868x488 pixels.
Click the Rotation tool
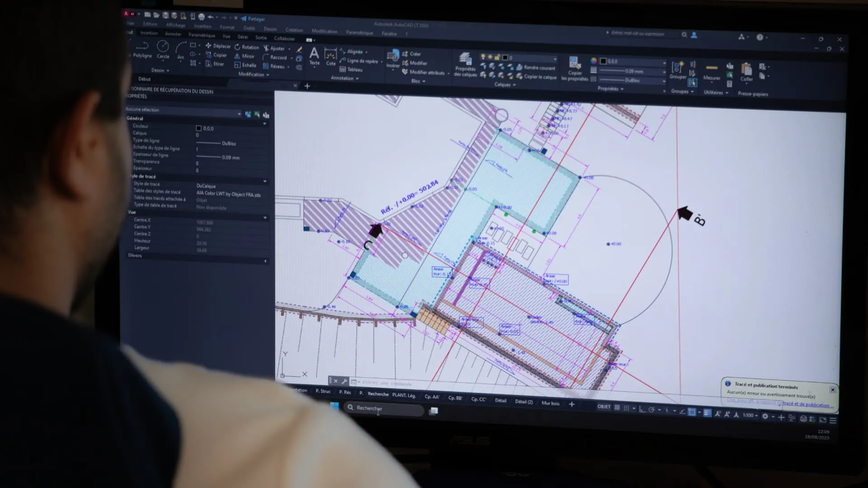246,47
